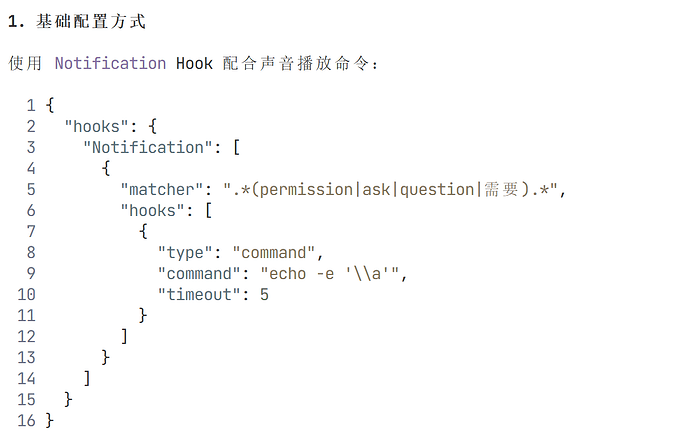Click the word Hook in the description

[x=194, y=63]
